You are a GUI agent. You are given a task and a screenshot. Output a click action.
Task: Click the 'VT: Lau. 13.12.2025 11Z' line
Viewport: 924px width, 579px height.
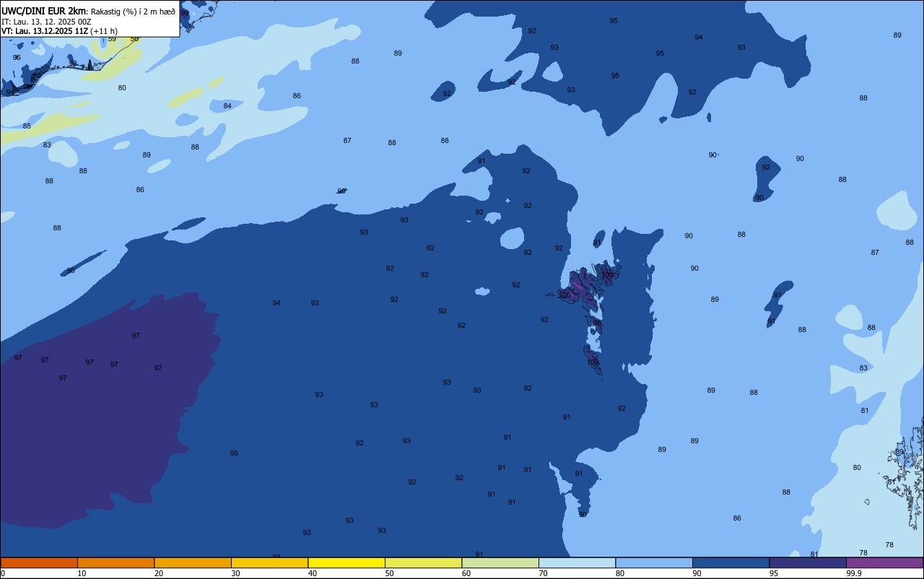[45, 31]
